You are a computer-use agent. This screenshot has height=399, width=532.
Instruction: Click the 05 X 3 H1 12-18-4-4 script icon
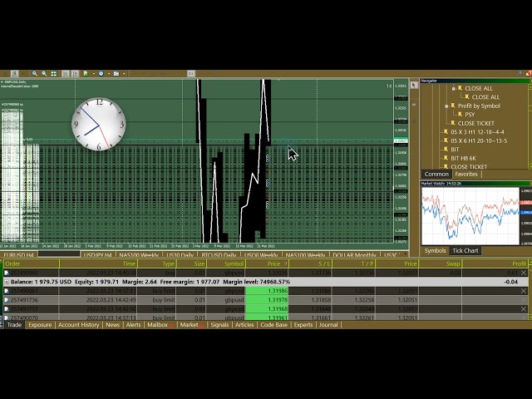click(x=445, y=132)
